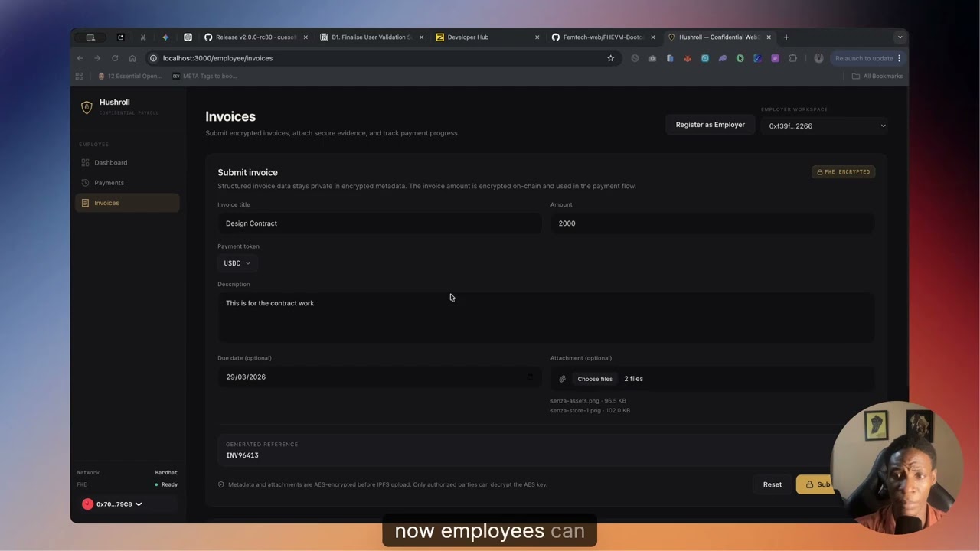Click the red wallet avatar icon
Screen dimensions: 980x551
(87, 504)
